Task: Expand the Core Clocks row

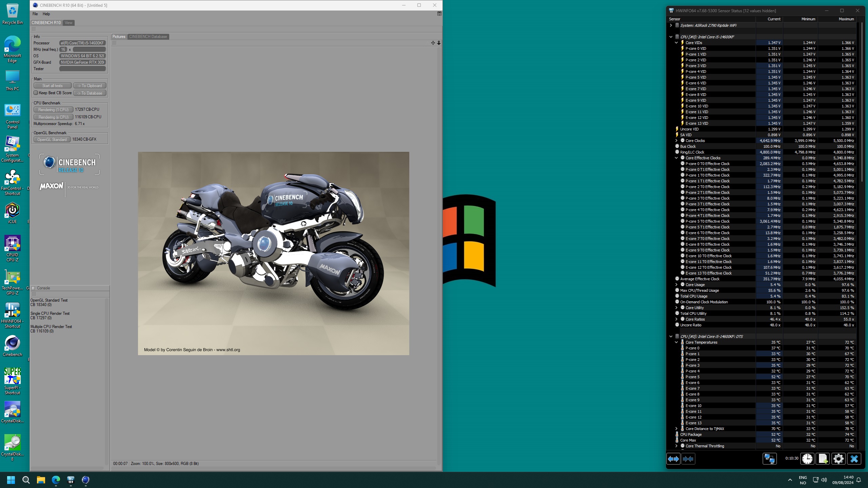Action: 676,141
